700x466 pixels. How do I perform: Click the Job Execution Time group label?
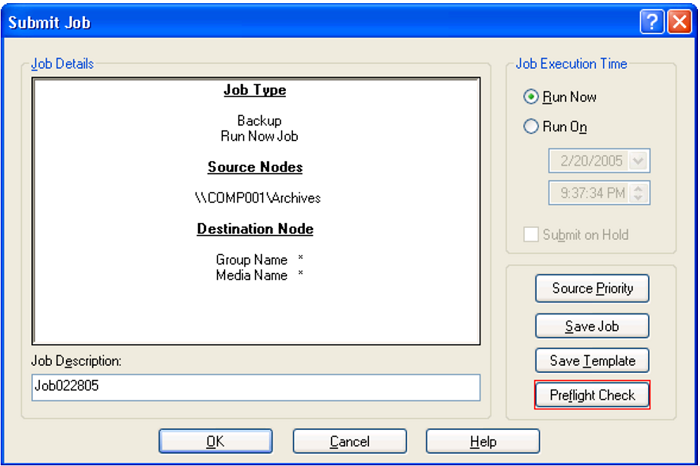[571, 63]
